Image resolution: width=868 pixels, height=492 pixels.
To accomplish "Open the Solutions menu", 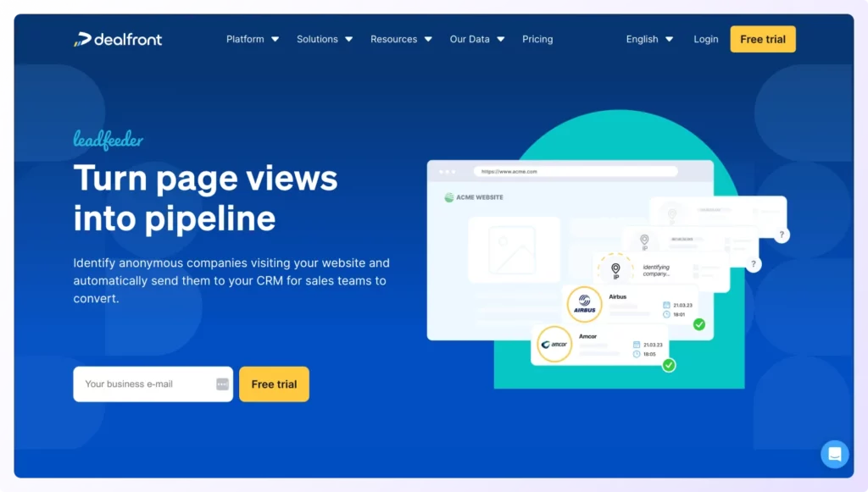I will [324, 39].
